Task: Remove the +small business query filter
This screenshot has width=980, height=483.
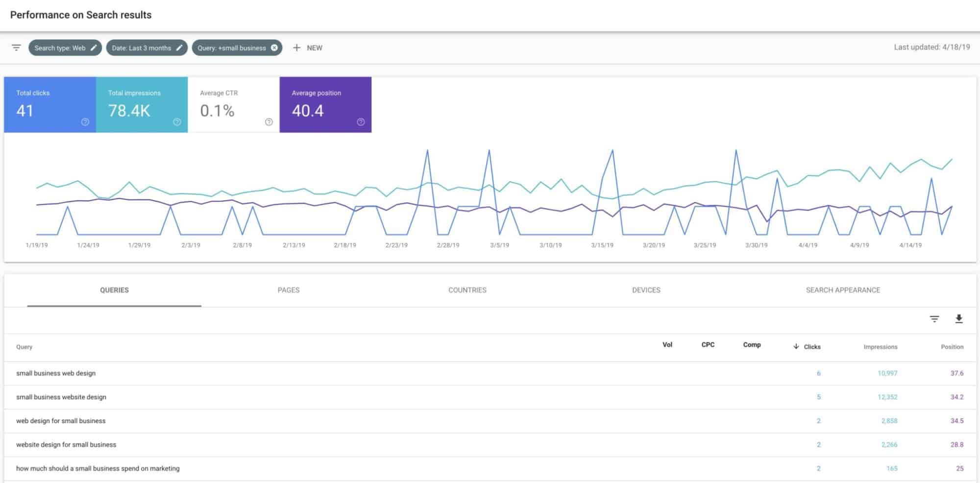Action: coord(274,48)
